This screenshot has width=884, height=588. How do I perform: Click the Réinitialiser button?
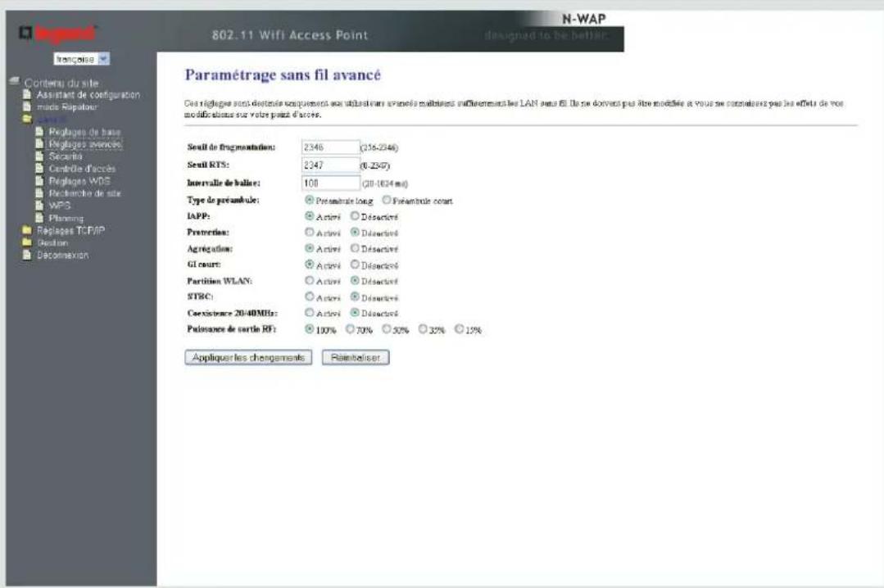click(x=356, y=357)
